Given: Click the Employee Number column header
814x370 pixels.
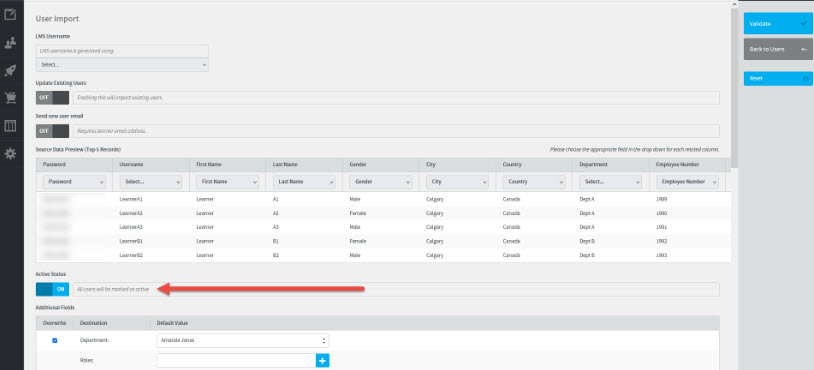Looking at the screenshot, I should [x=677, y=165].
